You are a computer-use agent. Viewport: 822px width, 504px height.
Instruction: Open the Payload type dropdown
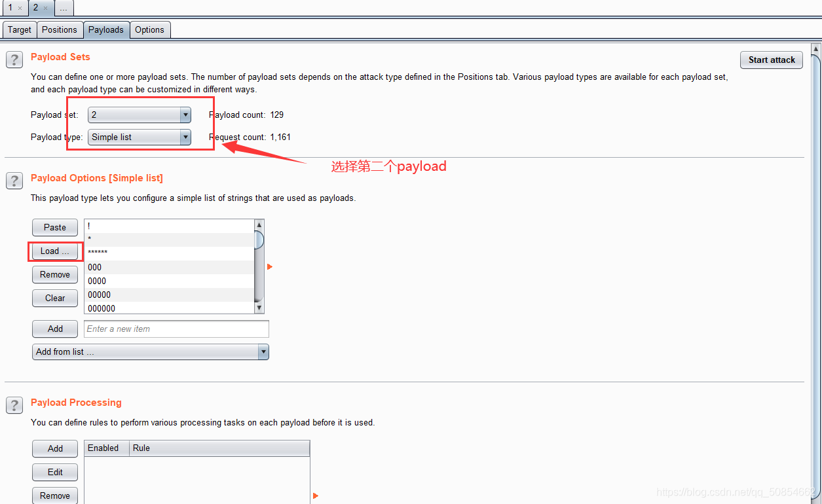point(140,137)
